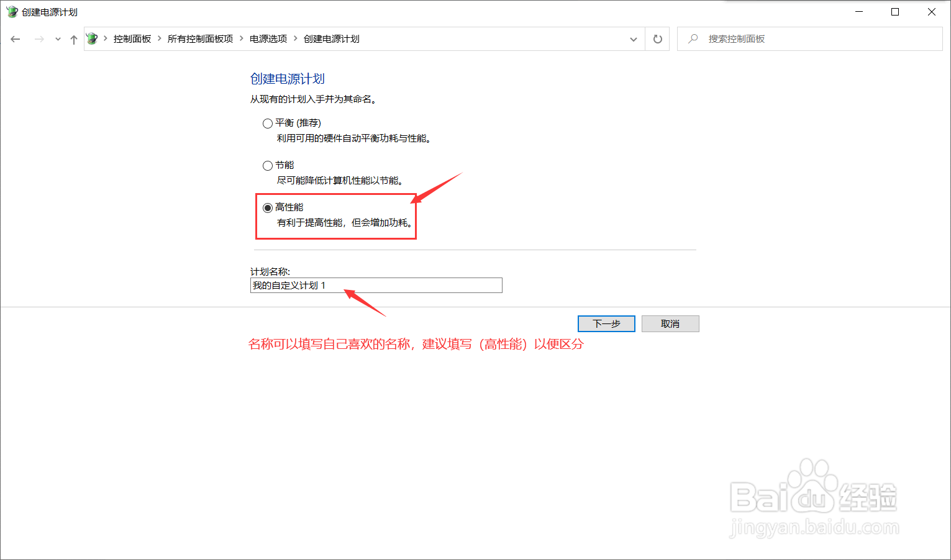
Task: Click the 下一步 button
Action: tap(606, 323)
